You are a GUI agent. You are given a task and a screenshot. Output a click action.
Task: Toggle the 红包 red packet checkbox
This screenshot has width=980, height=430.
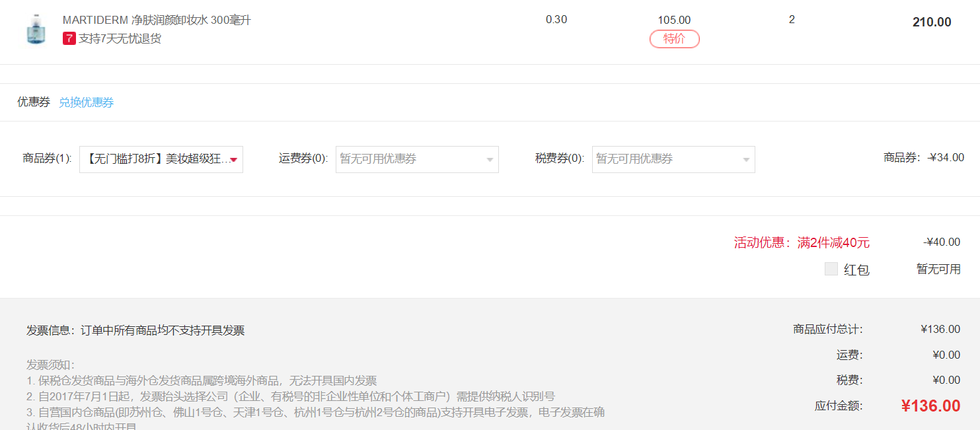click(831, 269)
